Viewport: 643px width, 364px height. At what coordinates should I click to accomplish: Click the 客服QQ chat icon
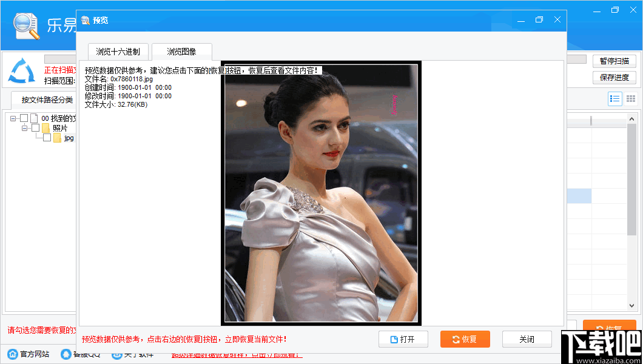click(65, 354)
